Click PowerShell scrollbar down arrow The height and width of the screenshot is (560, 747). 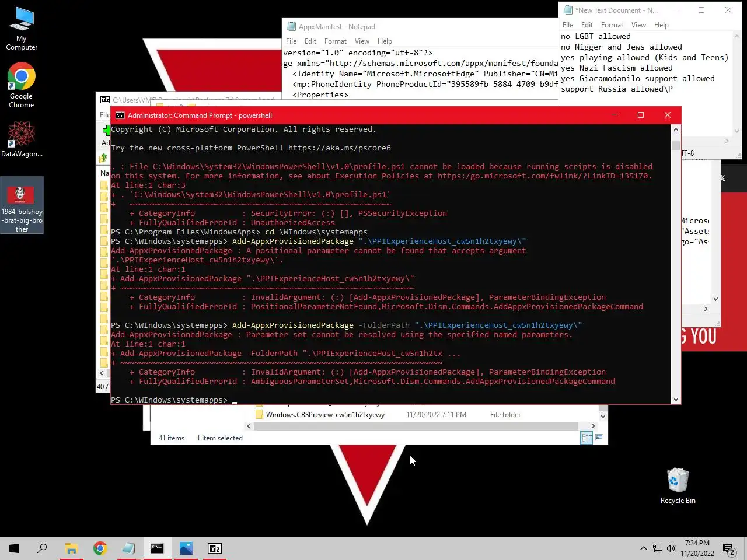point(676,400)
